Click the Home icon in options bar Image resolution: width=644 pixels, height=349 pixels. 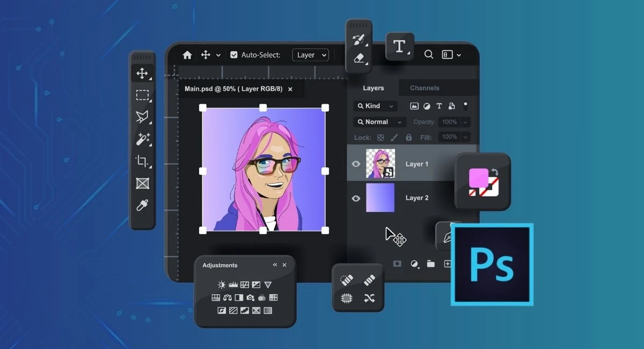pyautogui.click(x=187, y=55)
